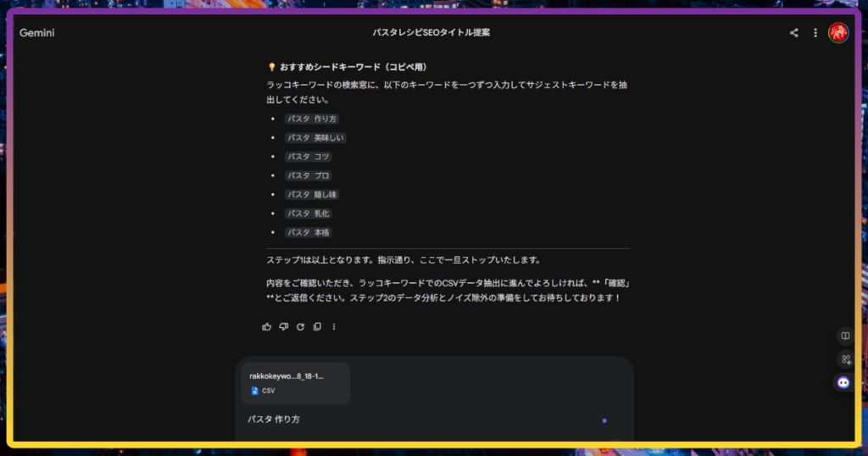Image resolution: width=868 pixels, height=456 pixels.
Task: Click the パスタ コツ keyword chip
Action: click(308, 157)
